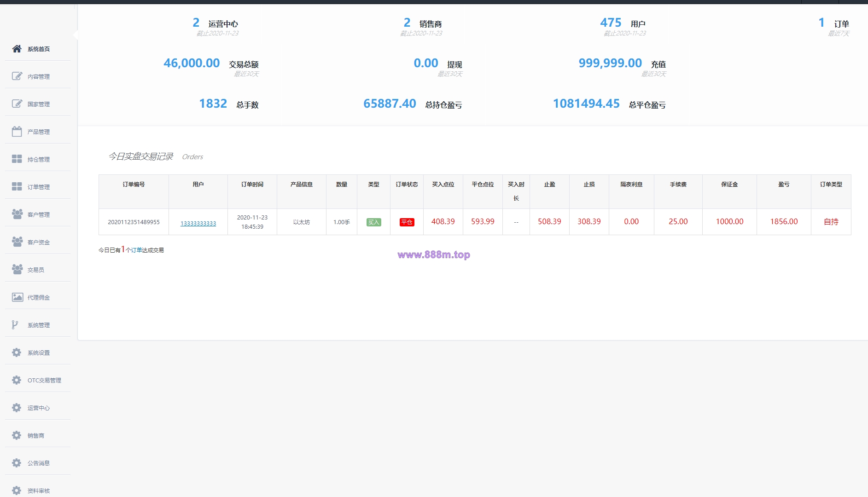Click the 止盈 value 508.39
Viewport: 868px width, 497px height.
tap(549, 222)
